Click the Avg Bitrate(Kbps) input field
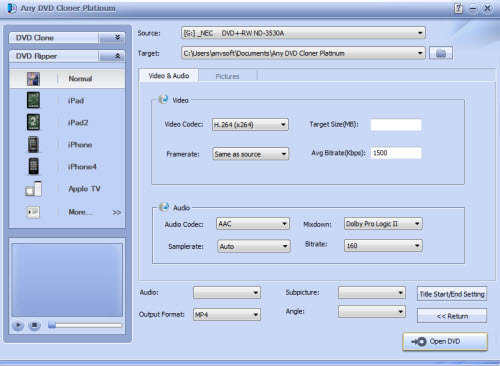The width and height of the screenshot is (500, 366). point(396,153)
